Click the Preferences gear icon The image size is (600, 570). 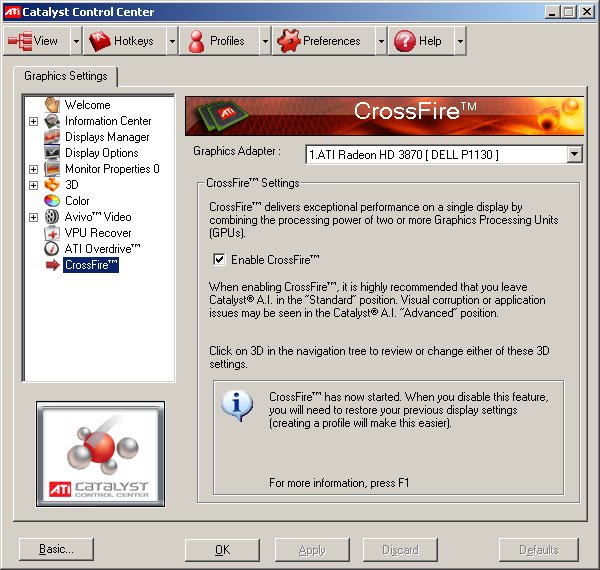[x=289, y=41]
